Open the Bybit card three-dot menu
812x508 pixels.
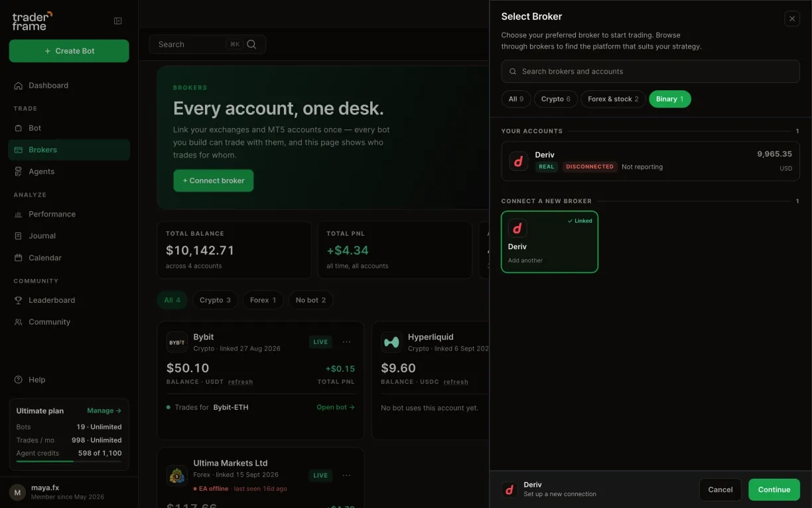[346, 342]
